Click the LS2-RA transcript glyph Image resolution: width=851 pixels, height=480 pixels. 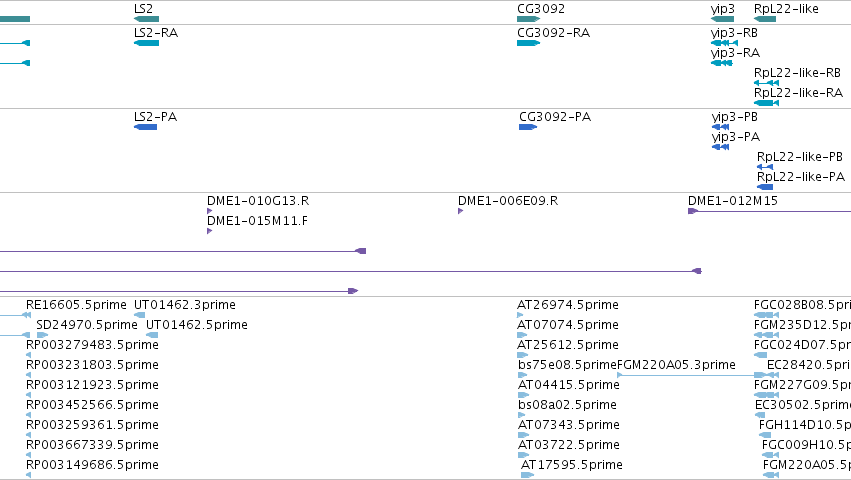(x=147, y=43)
